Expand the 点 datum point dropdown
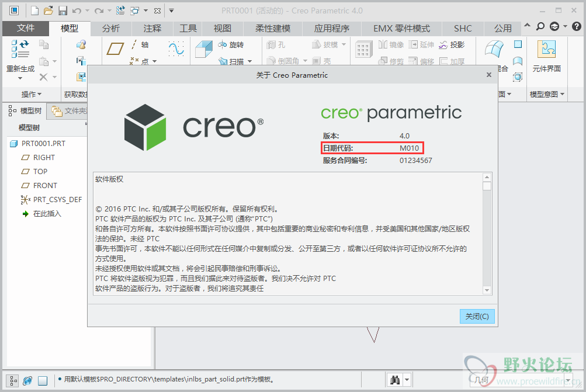This screenshot has width=586, height=392. [x=154, y=61]
